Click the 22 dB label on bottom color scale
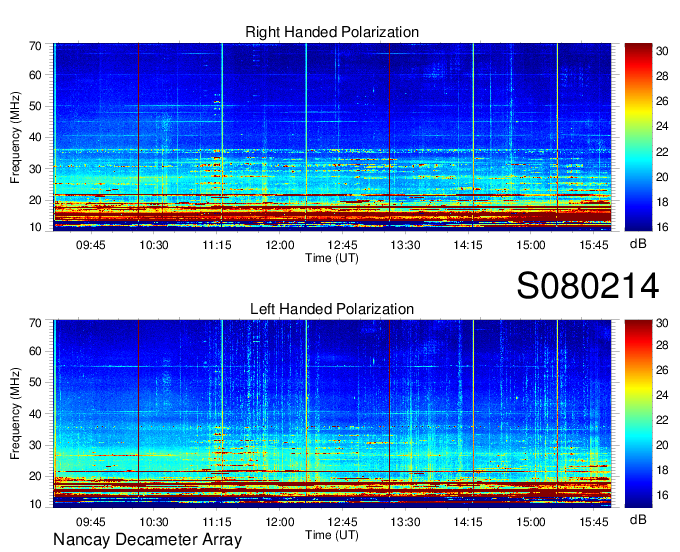Viewport: 680px width, 552px height. (x=662, y=420)
